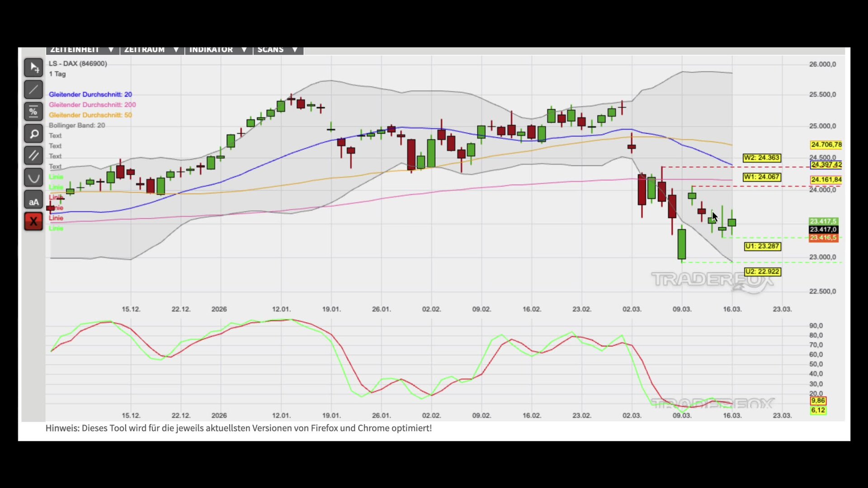The image size is (868, 488).
Task: Toggle Bollinger Band 20 indicator label
Action: tap(77, 126)
